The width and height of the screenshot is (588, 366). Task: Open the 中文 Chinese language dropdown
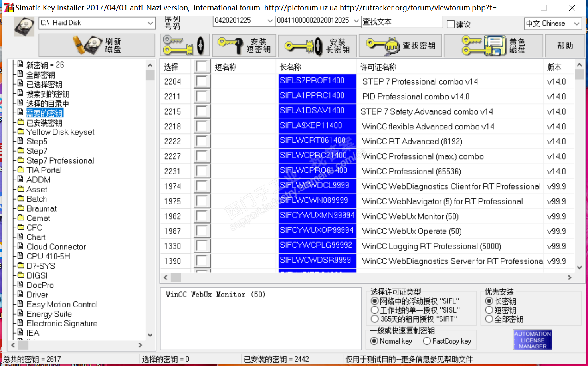(577, 24)
